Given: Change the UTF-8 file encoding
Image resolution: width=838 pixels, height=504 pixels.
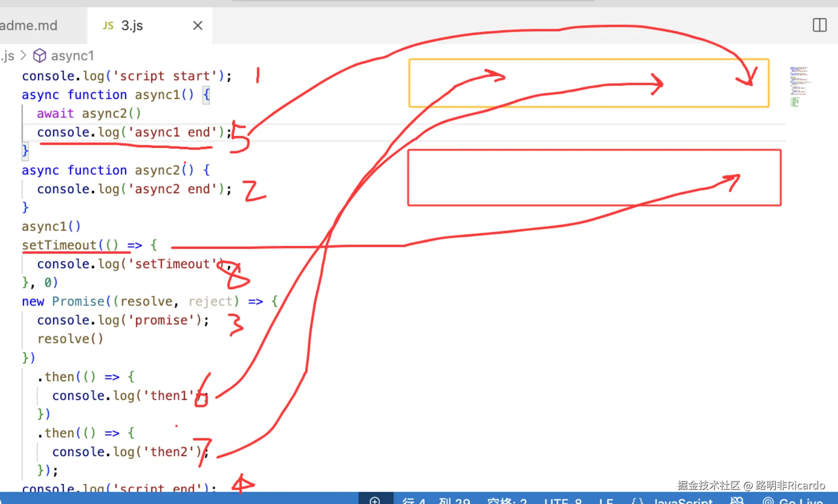Looking at the screenshot, I should pyautogui.click(x=563, y=501).
